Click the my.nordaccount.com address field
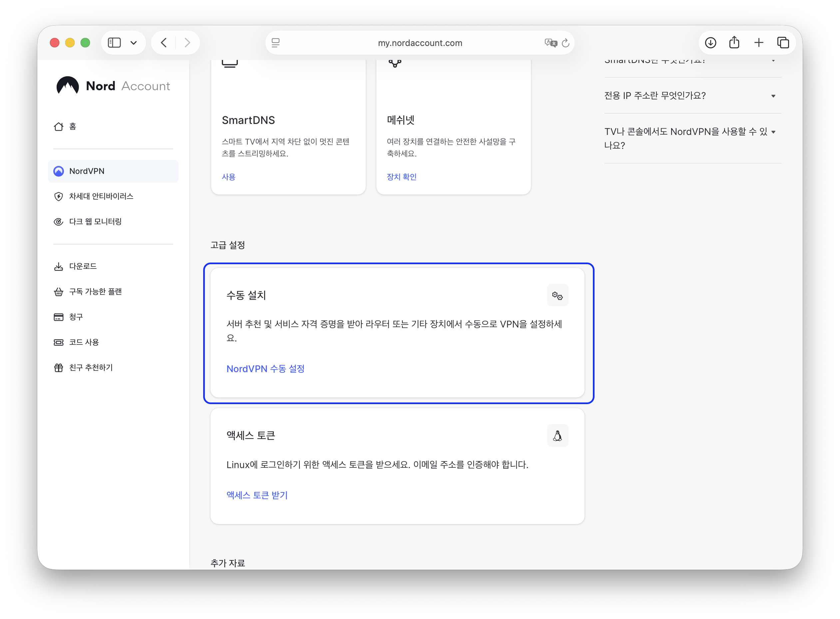Screen dimensions: 840x619 tap(420, 43)
